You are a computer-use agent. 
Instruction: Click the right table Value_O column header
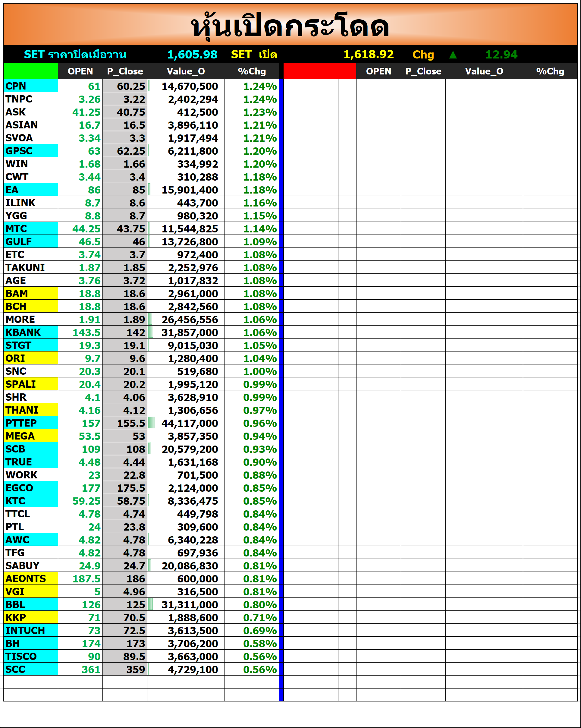click(x=485, y=71)
